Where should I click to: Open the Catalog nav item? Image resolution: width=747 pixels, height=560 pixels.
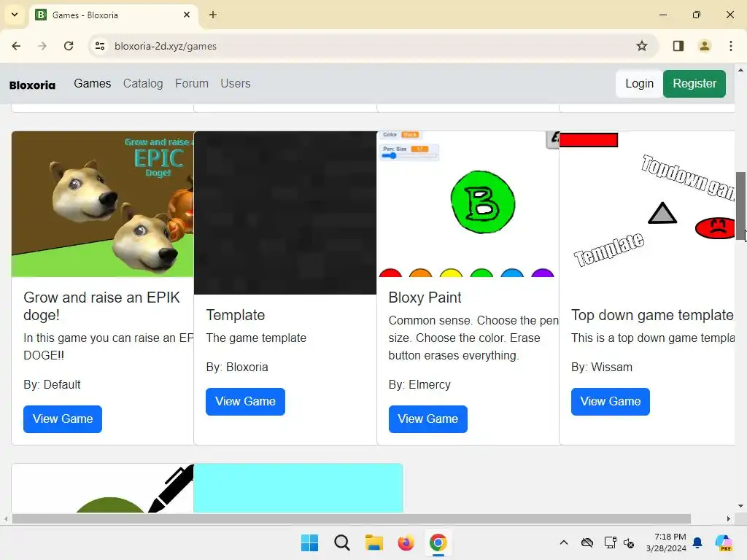143,83
